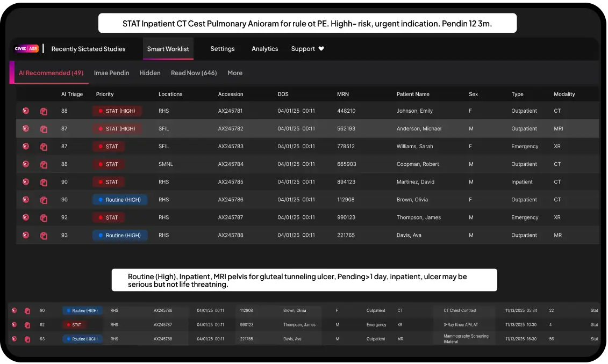
Task: Open the Read Now (646) list
Action: (194, 72)
